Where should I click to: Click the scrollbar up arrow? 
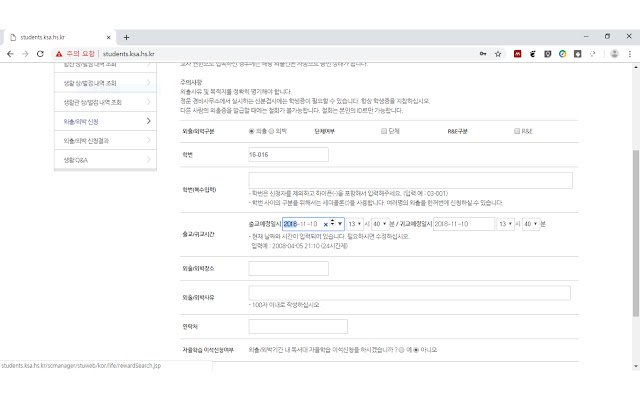[x=636, y=67]
